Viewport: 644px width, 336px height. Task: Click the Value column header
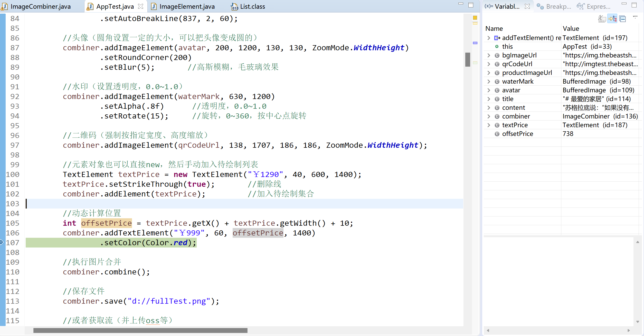(x=571, y=28)
